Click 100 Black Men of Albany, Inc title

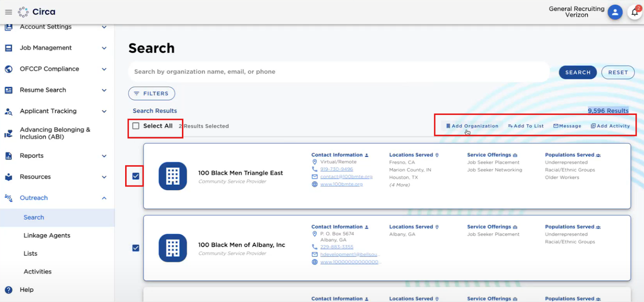(x=242, y=245)
